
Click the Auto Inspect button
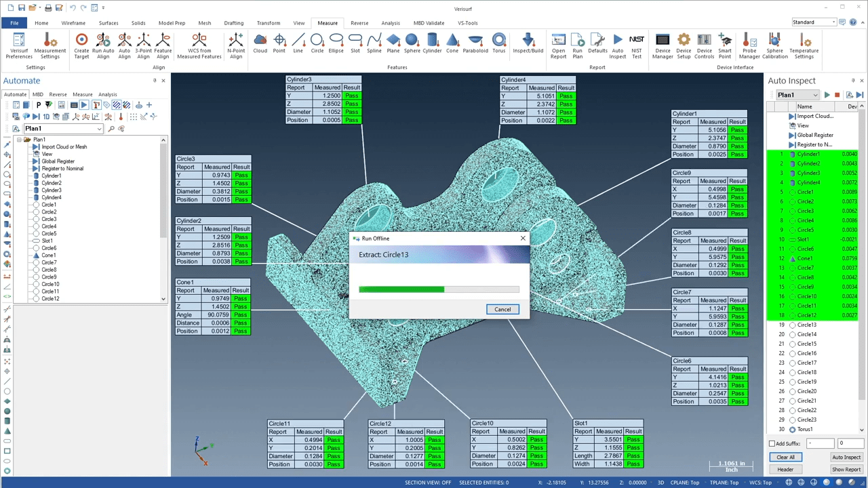click(846, 457)
